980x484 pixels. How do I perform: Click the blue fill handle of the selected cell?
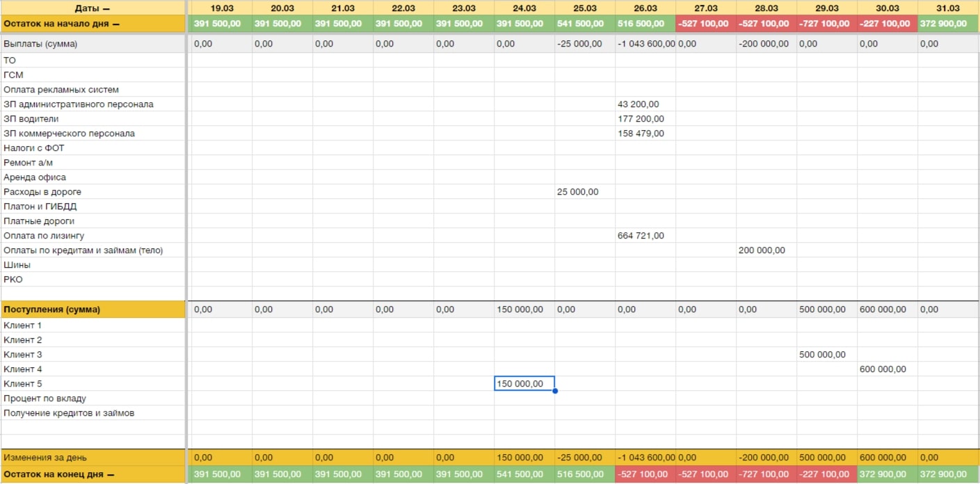tap(555, 391)
